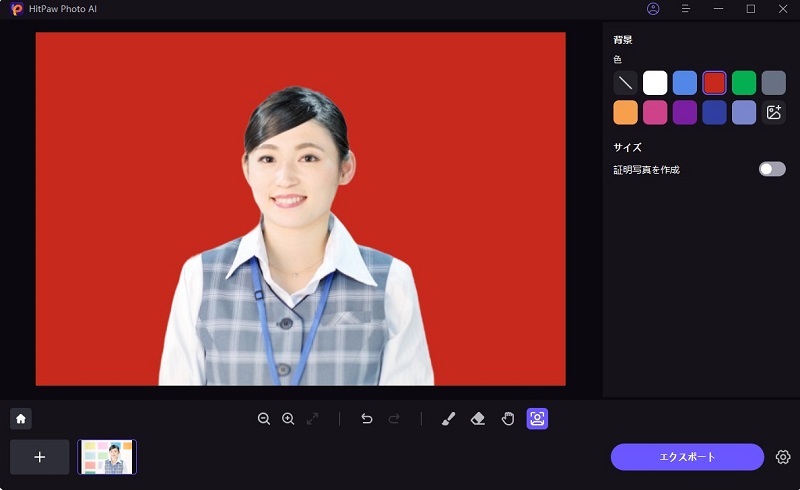Viewport: 800px width, 490px height.
Task: Select the hand pan tool
Action: (x=508, y=419)
